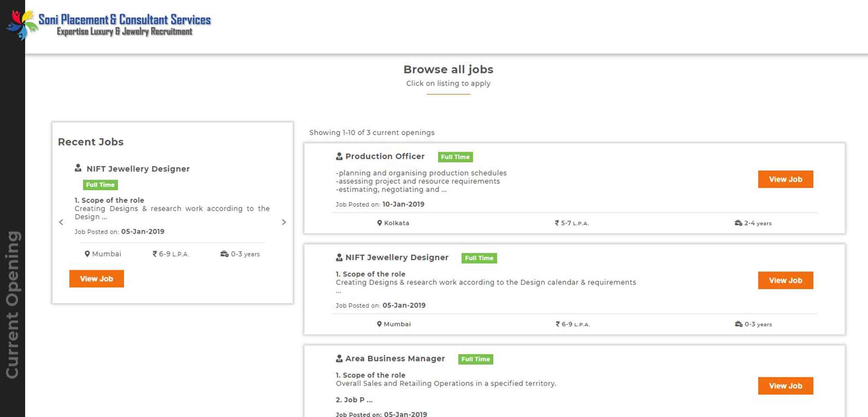868x417 pixels.
Task: Click person icon beside Area Business Manager
Action: [339, 359]
